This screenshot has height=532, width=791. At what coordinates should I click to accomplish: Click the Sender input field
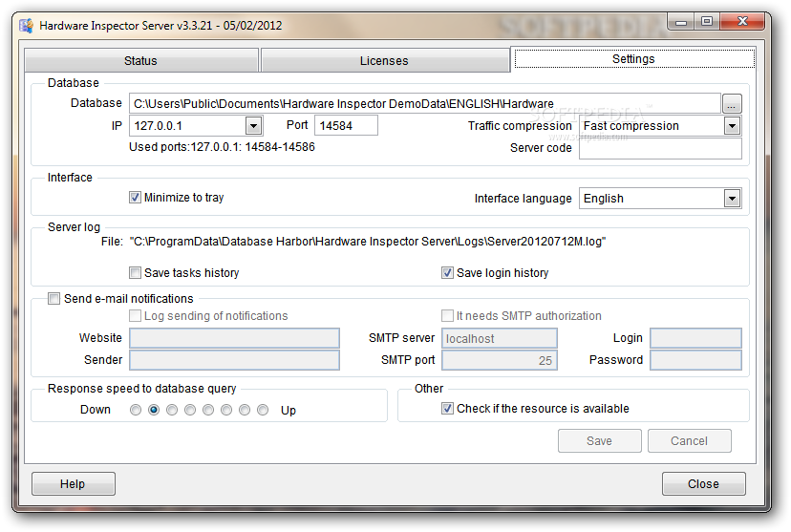(235, 360)
